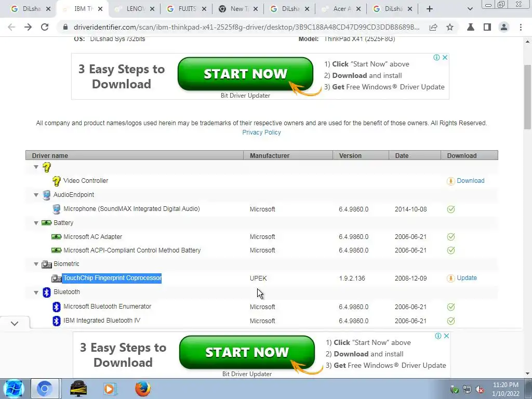Click the Driver name column header
The width and height of the screenshot is (532, 399).
(135, 156)
